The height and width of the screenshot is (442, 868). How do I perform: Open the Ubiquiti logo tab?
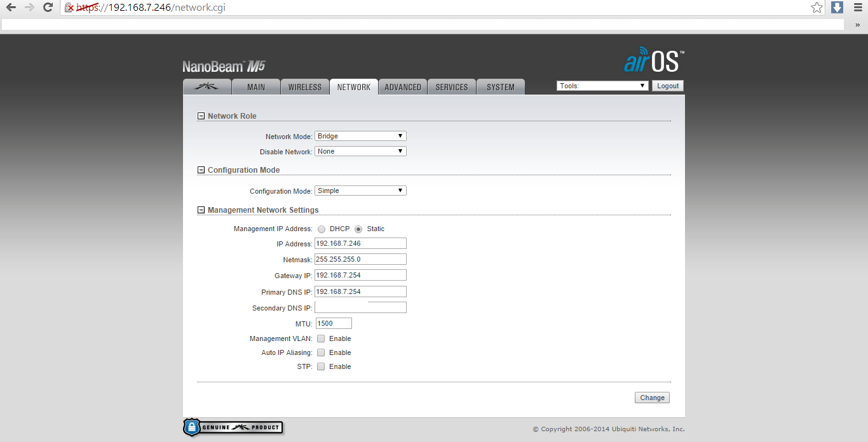point(207,87)
